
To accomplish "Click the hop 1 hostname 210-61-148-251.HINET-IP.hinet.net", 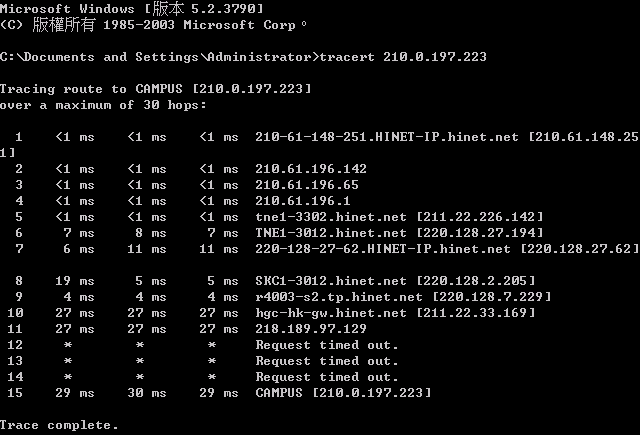I will (x=386, y=137).
